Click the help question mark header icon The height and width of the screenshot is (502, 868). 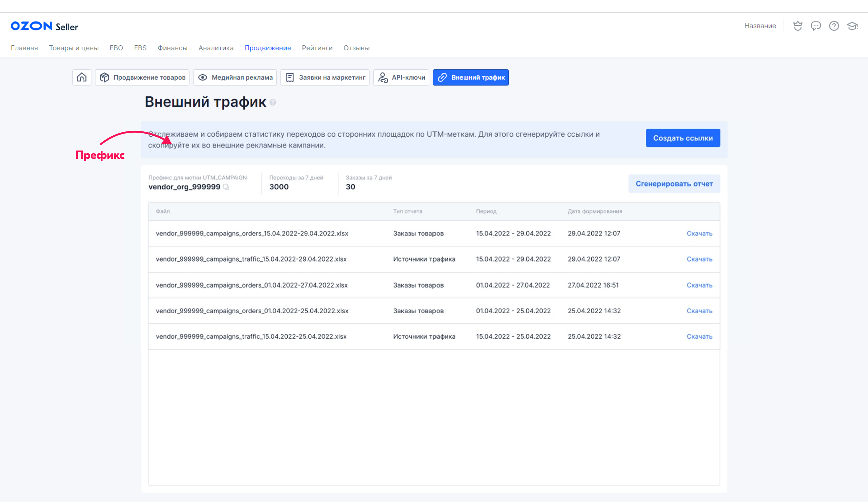834,26
